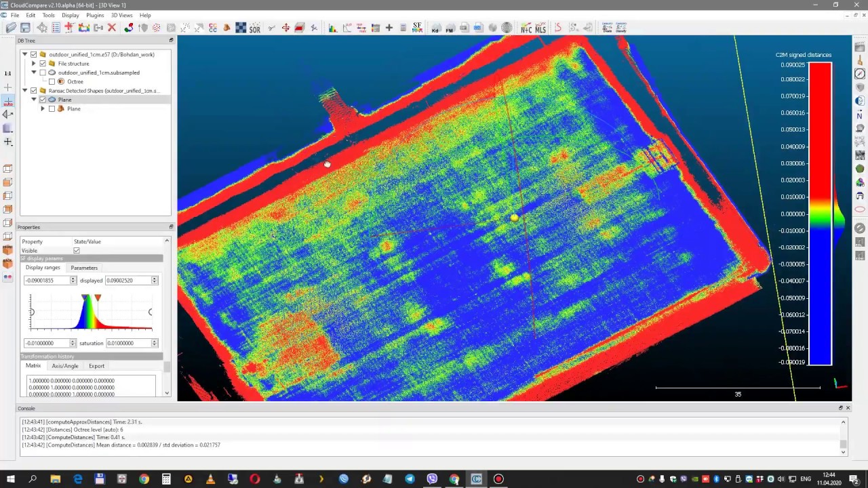Step the -0.09001855 display range spinner

73,281
